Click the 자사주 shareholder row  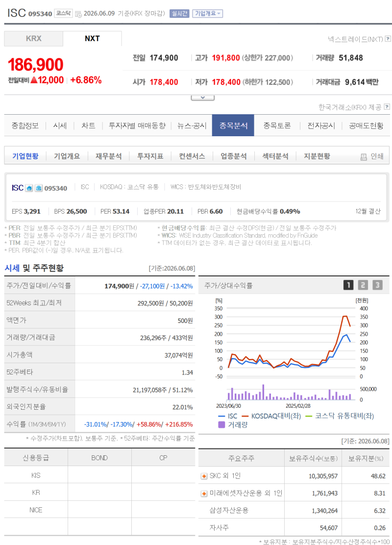click(x=294, y=528)
